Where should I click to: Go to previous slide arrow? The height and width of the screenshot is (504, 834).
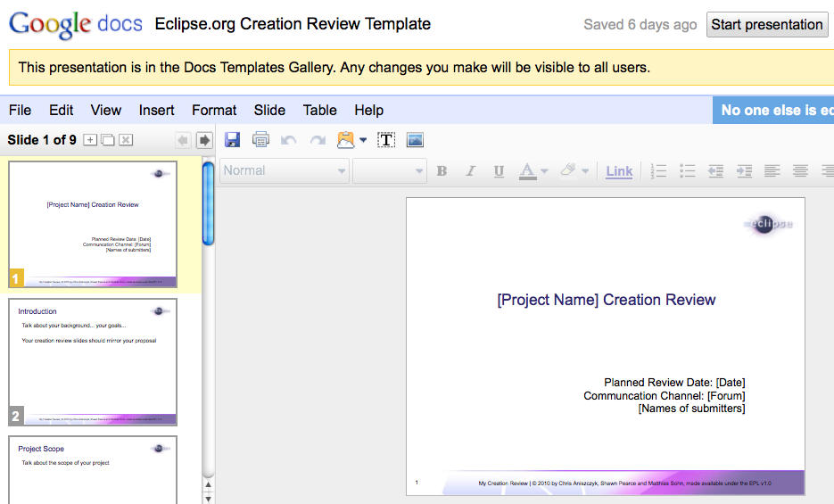183,140
